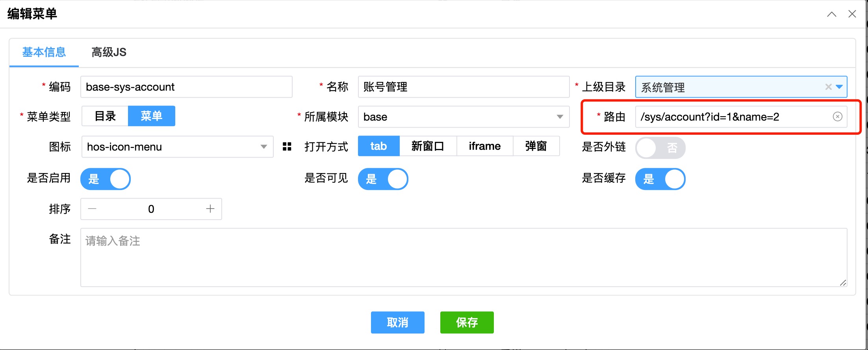
Task: Choose iframe as the open method
Action: tap(485, 146)
